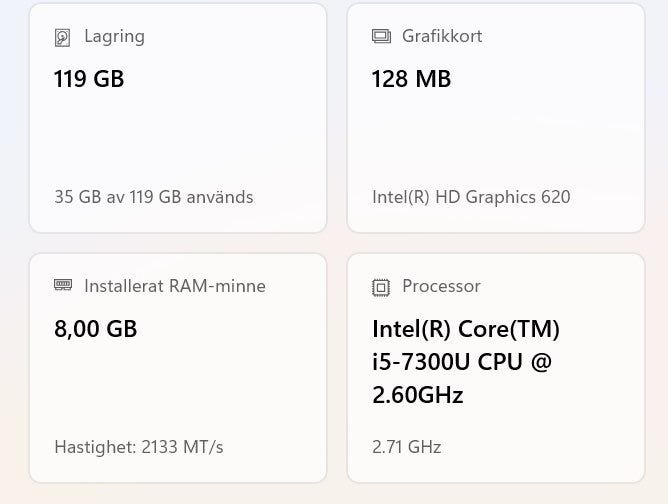Screen dimensions: 668x504
Task: Click the '35 GB av 119 GB används' text
Action: click(153, 197)
